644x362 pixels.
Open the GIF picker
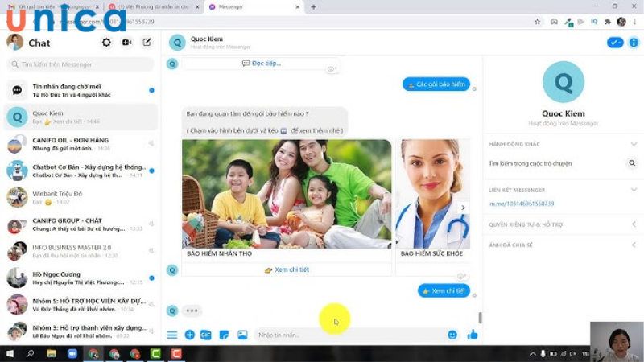(206, 335)
